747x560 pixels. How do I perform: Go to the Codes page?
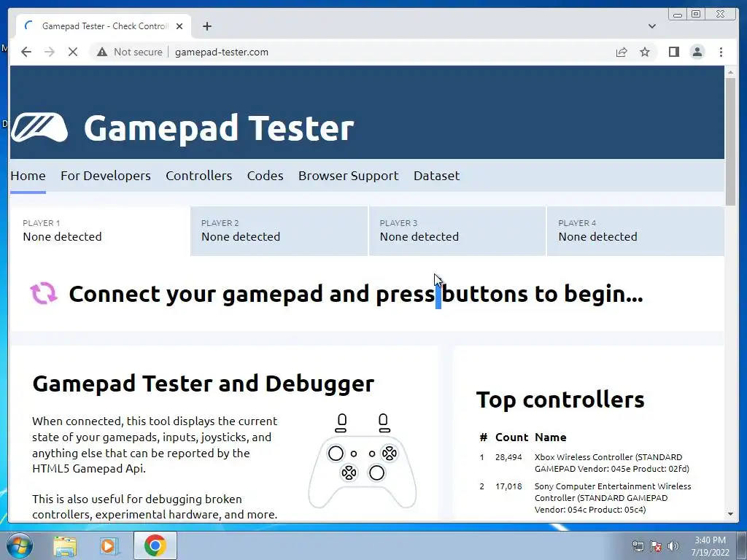pyautogui.click(x=266, y=176)
